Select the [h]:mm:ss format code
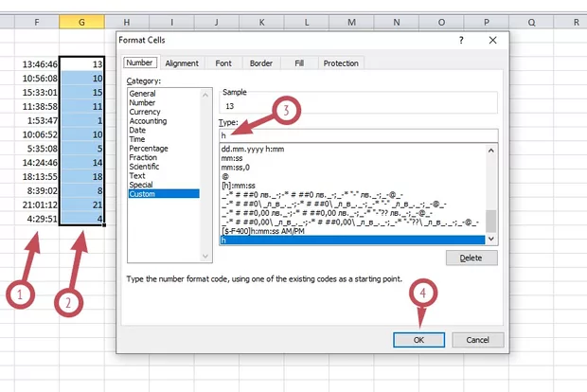Viewport: 587px width, 392px height. click(240, 187)
